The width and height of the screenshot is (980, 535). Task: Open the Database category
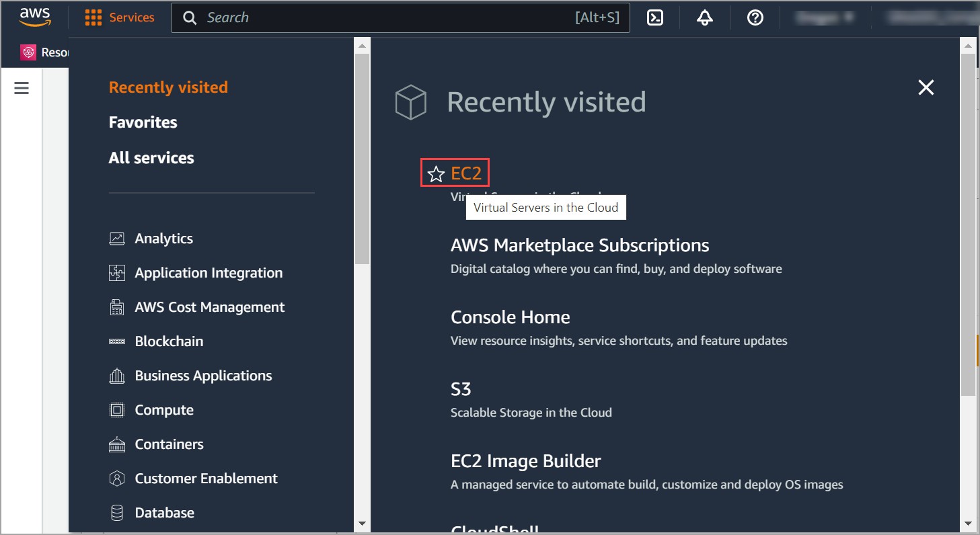(164, 513)
